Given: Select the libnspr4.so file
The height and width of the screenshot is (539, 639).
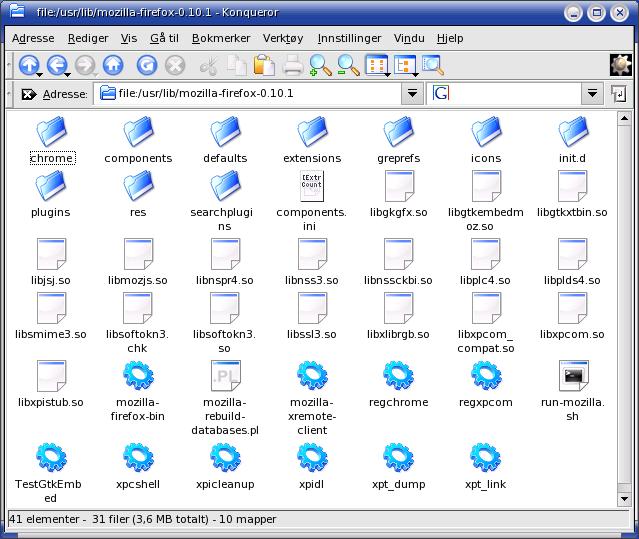Looking at the screenshot, I should (x=225, y=262).
